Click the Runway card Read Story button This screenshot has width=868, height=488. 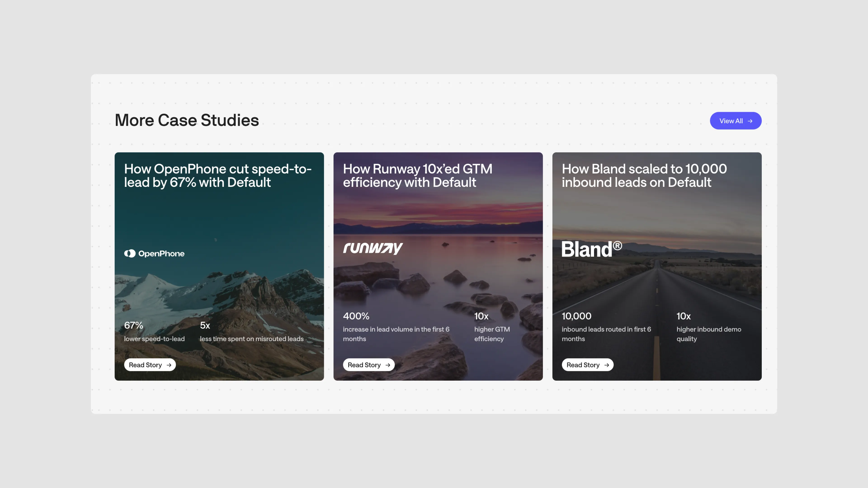coord(369,365)
